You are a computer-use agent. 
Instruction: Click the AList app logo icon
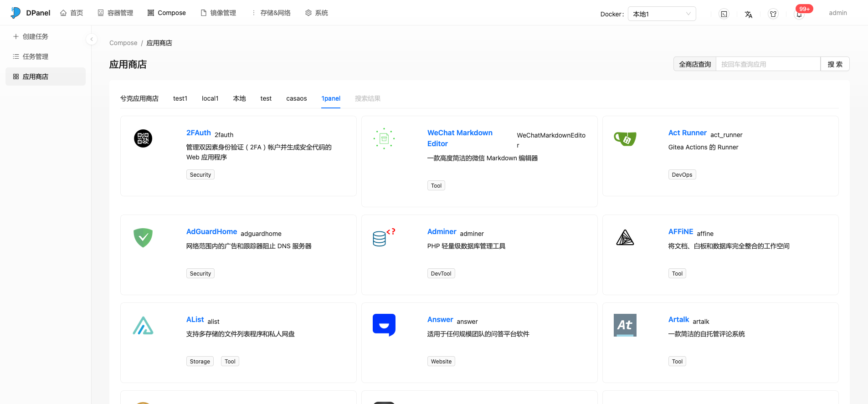[x=143, y=325]
